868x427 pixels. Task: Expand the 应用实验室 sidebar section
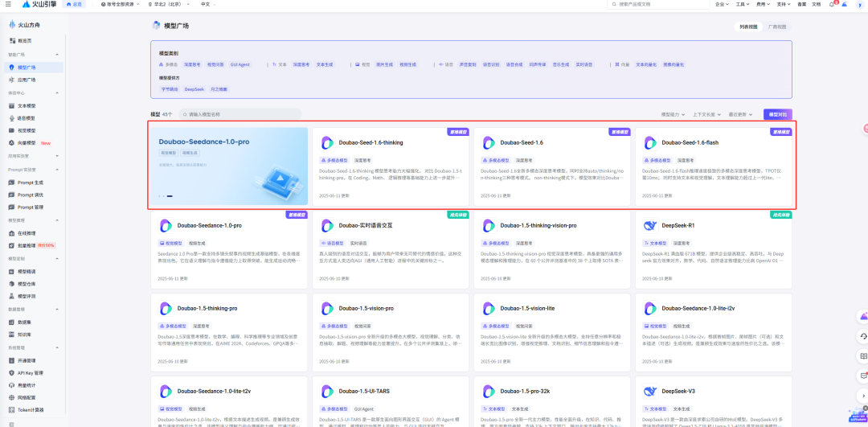pyautogui.click(x=57, y=156)
